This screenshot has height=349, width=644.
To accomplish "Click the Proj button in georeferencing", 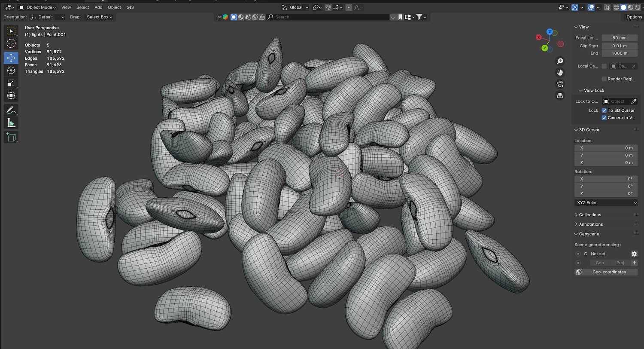I will click(620, 263).
